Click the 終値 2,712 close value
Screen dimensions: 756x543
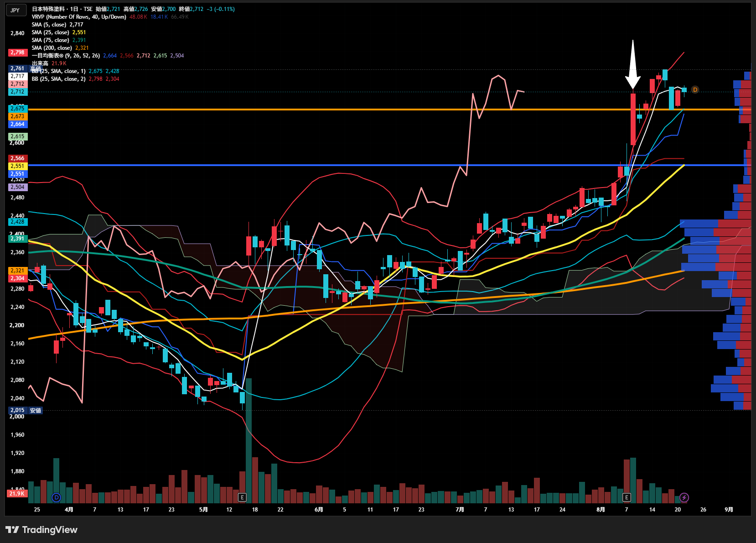point(192,9)
